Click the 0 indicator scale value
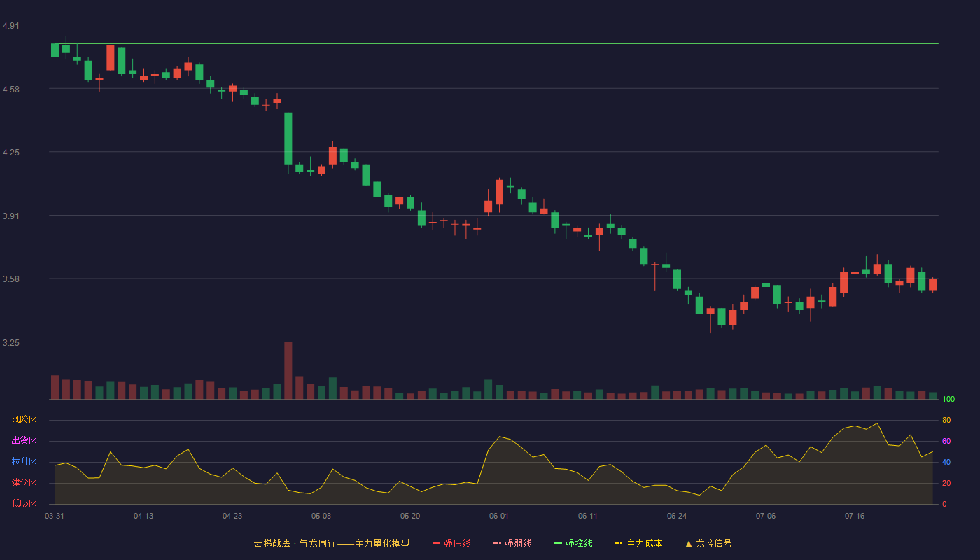980x560 pixels. (944, 504)
